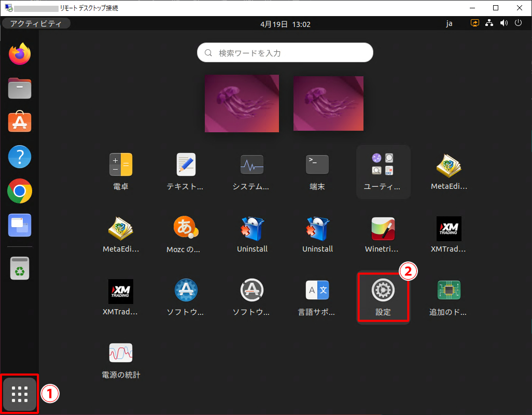This screenshot has height=415, width=532.
Task: Open the Files manager dock icon
Action: tap(20, 88)
